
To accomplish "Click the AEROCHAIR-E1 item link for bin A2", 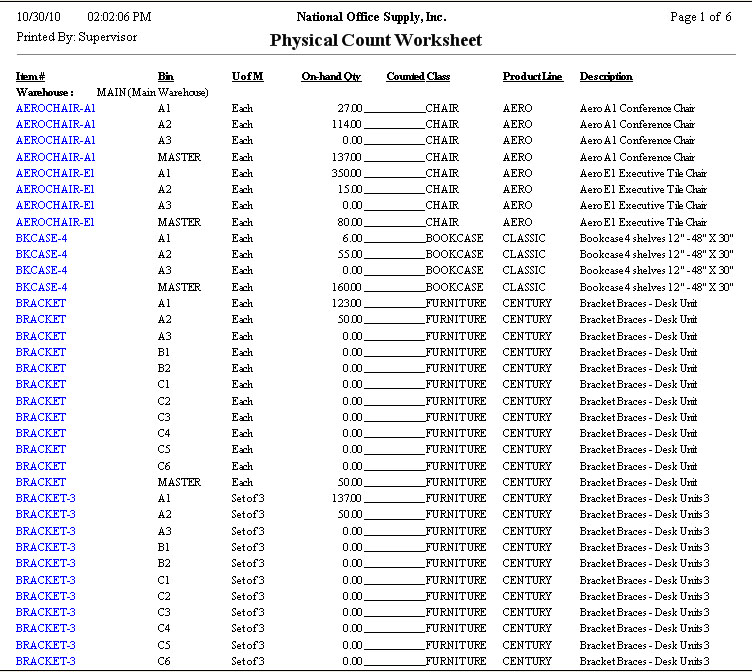I will click(55, 189).
